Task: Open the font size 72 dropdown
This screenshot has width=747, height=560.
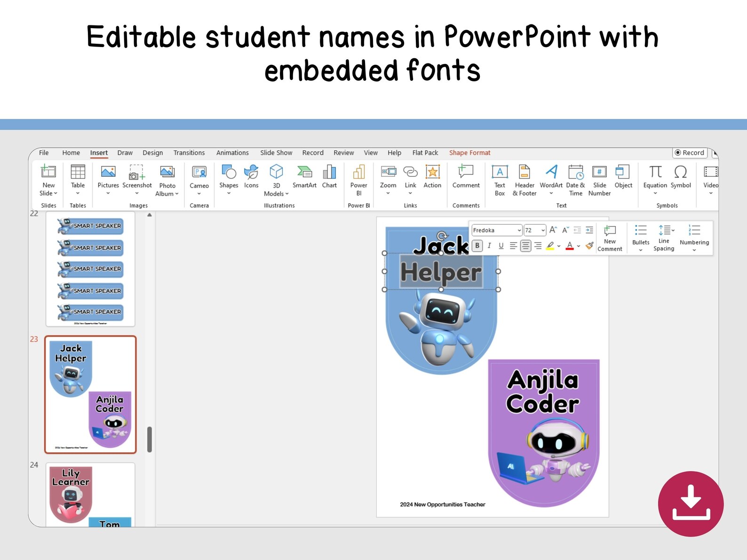Action: [x=543, y=230]
